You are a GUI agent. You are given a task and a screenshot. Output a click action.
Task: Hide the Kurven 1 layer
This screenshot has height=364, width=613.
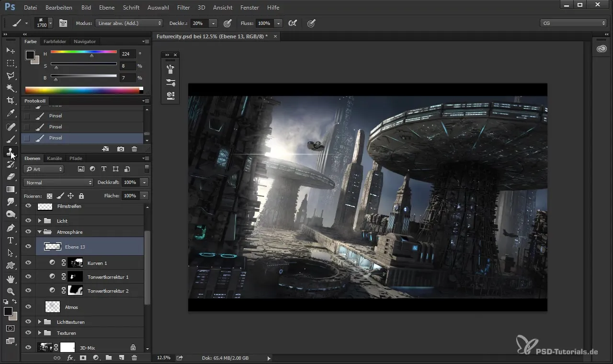(x=28, y=263)
